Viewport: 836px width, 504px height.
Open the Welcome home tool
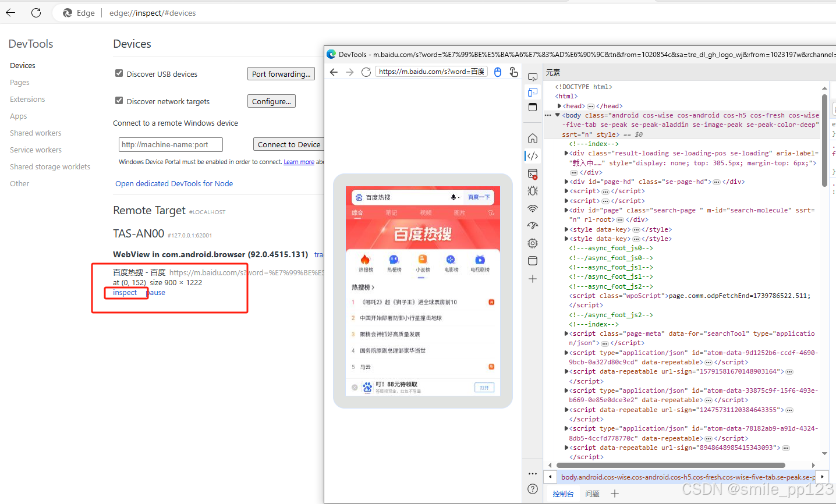pyautogui.click(x=533, y=139)
